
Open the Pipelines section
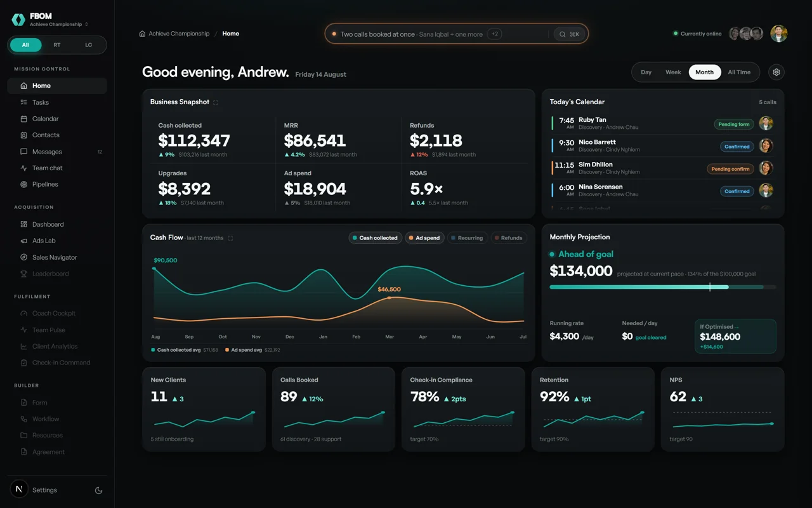click(57, 185)
